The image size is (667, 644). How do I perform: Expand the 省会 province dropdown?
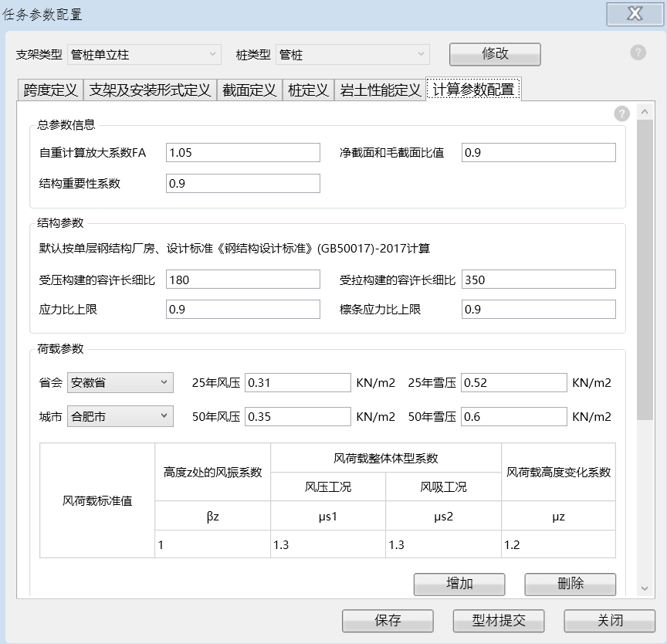coord(120,382)
